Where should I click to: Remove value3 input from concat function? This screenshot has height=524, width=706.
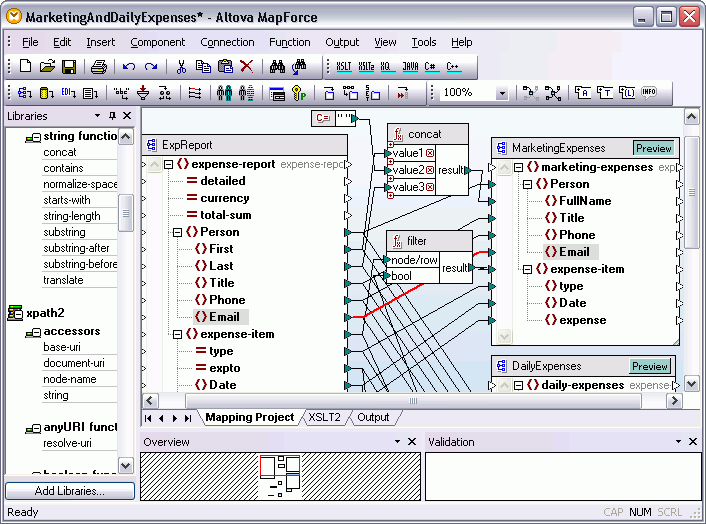(430, 187)
